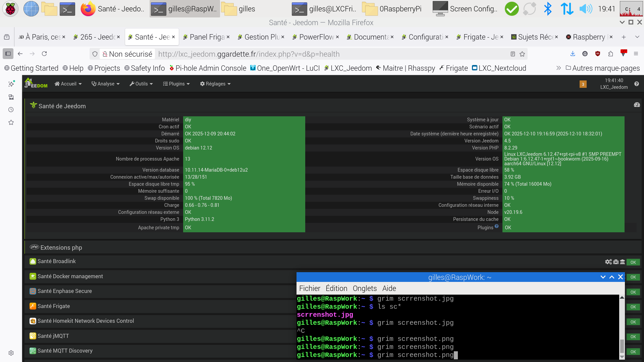
Task: Open Firefox sidebar history clock icon
Action: click(x=11, y=110)
